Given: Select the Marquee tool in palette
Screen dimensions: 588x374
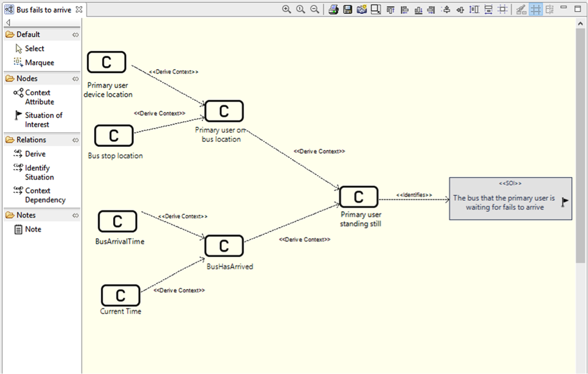Looking at the screenshot, I should click(39, 63).
